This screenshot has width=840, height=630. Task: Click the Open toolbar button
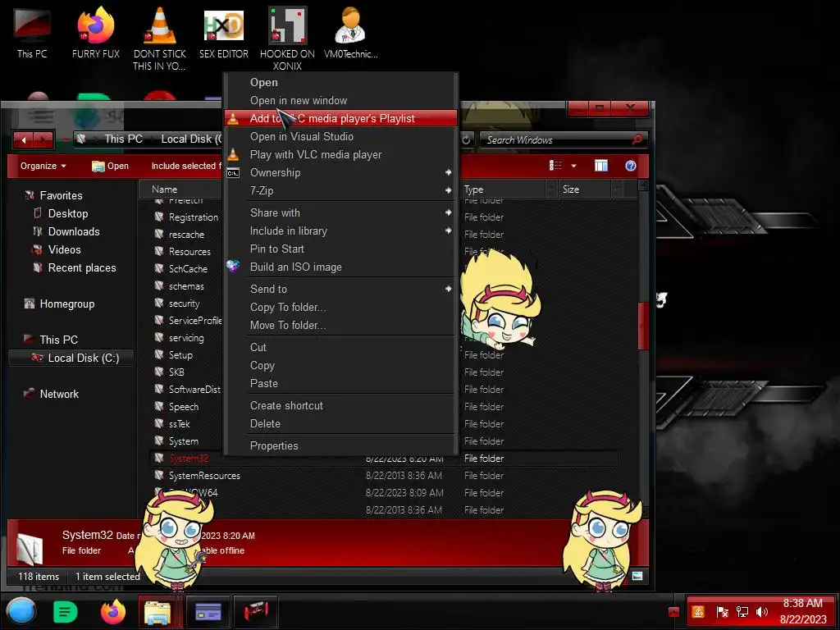click(x=111, y=166)
